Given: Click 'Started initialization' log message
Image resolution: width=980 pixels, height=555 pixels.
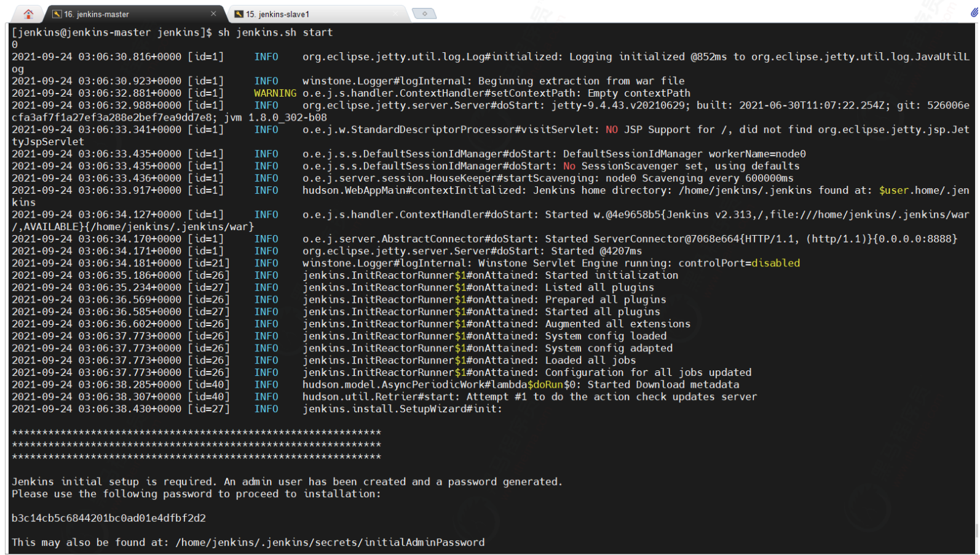Looking at the screenshot, I should point(612,275).
